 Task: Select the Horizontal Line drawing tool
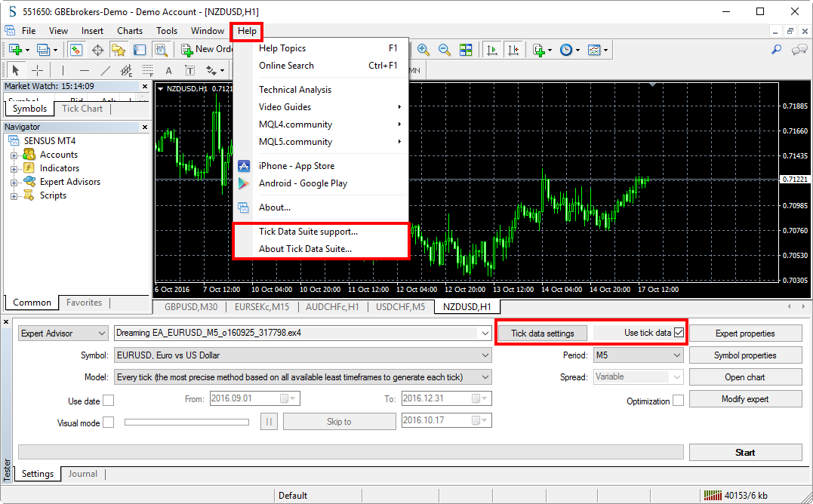[85, 70]
